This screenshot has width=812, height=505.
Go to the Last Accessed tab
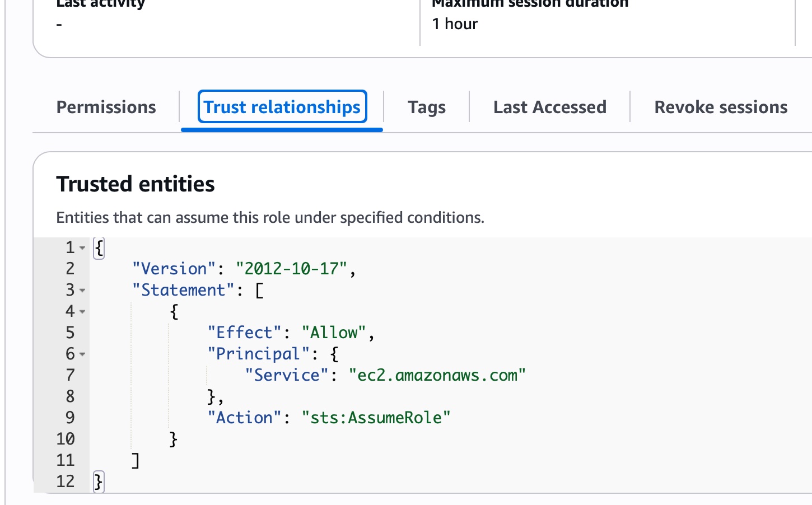pyautogui.click(x=549, y=107)
